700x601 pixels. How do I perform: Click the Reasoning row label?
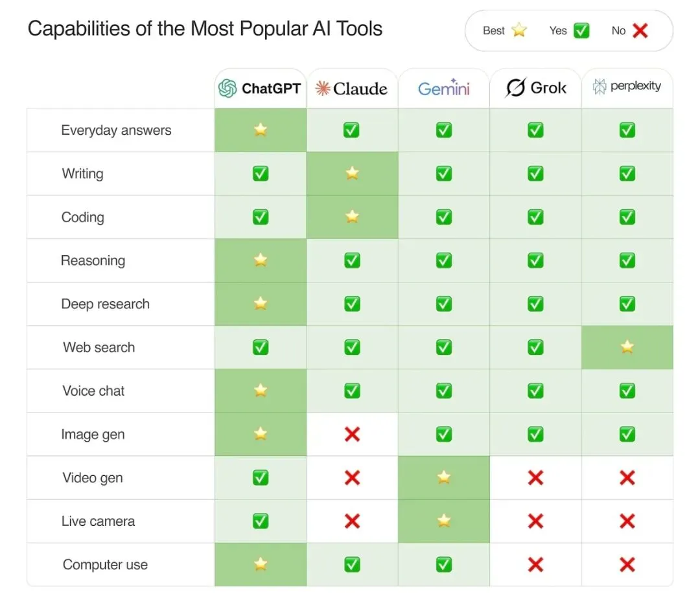93,261
